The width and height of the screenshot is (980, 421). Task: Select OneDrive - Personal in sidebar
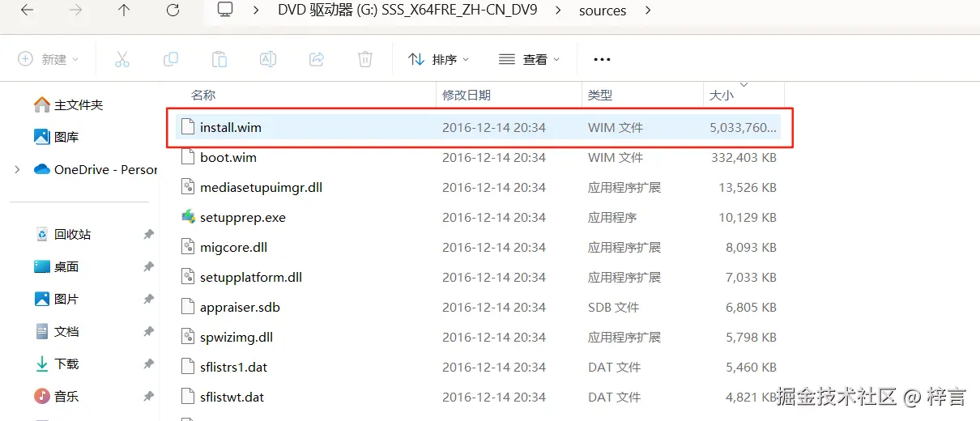click(x=96, y=169)
